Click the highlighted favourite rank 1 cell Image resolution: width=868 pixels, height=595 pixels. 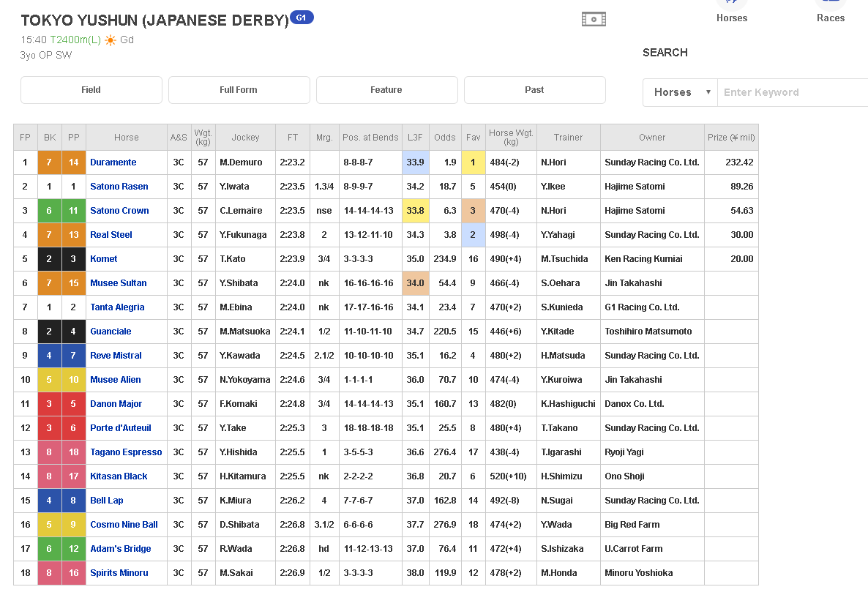click(x=473, y=162)
